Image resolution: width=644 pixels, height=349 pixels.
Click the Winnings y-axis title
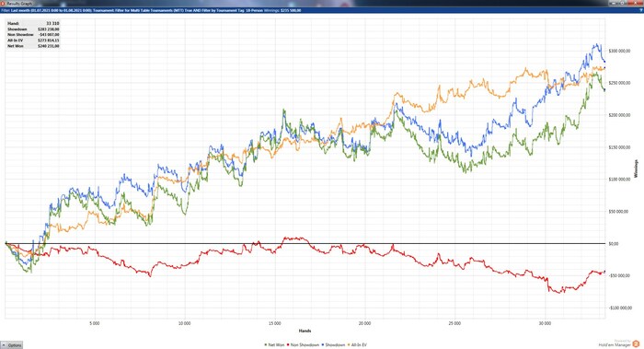pos(637,169)
